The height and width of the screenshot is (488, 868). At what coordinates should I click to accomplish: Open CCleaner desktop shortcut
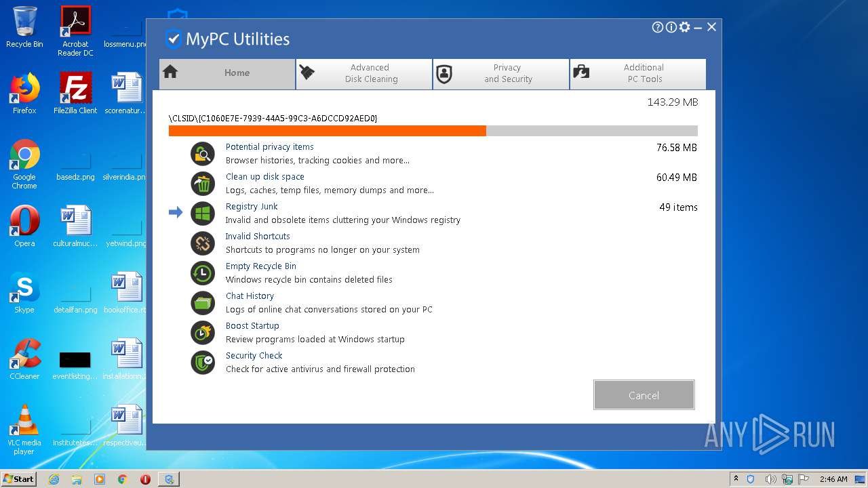[24, 359]
